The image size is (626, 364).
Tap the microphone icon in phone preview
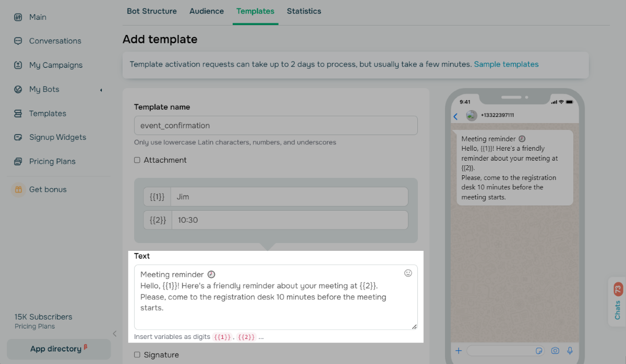coord(570,351)
